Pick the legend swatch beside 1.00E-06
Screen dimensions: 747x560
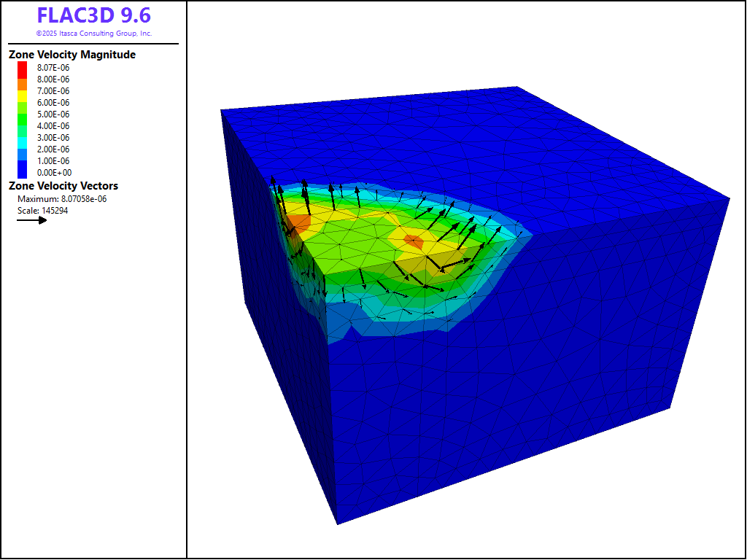pos(23,161)
